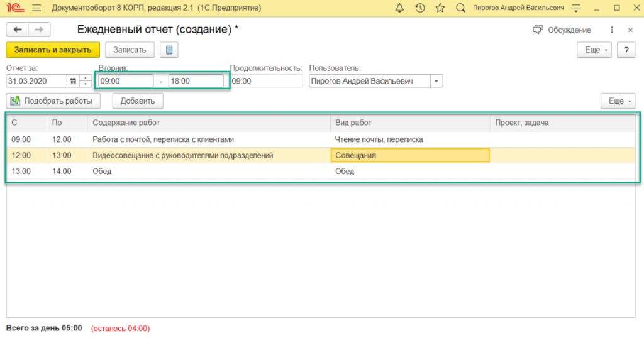Click the Записать button
This screenshot has width=644, height=338.
(130, 50)
